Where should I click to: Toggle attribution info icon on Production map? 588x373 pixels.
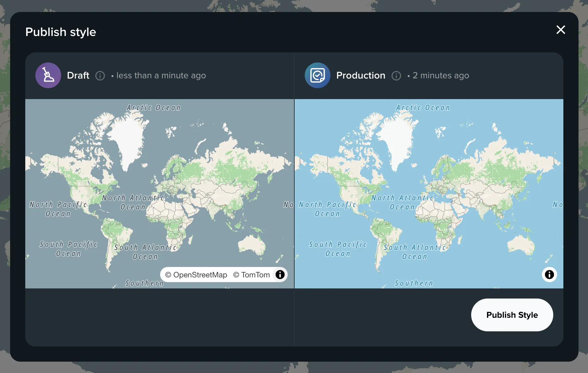click(549, 275)
